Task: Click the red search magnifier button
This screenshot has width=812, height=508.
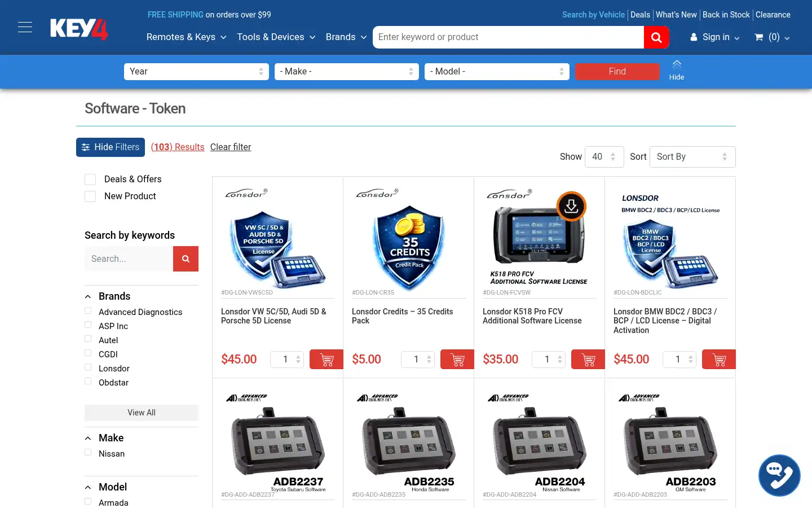Action: [x=656, y=37]
